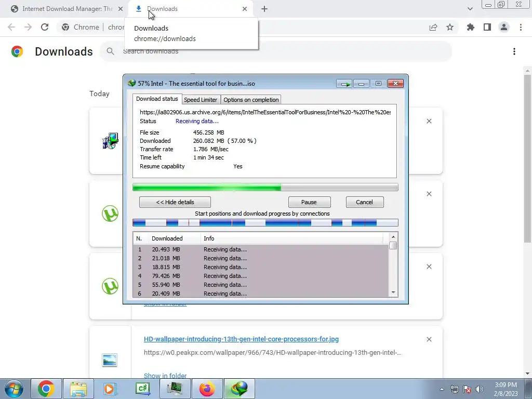Viewport: 532px width, 399px height.
Task: Select connection row 20.493 MB
Action: (261, 249)
